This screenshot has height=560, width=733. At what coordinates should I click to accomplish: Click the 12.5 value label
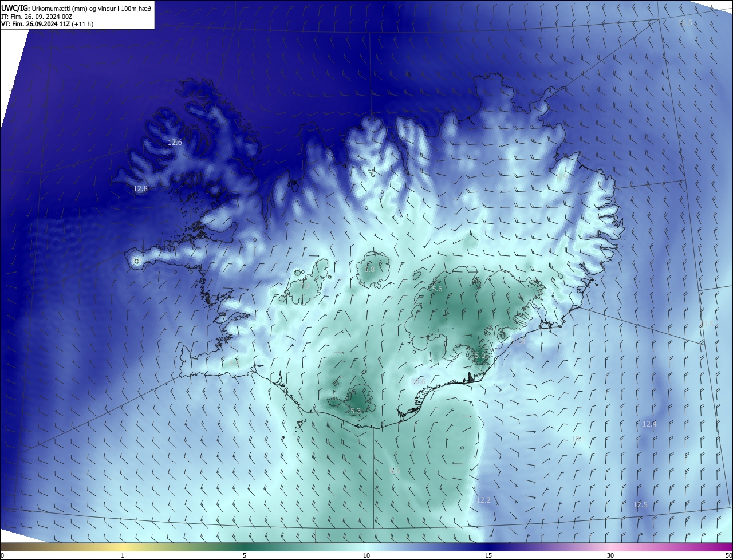[640, 504]
